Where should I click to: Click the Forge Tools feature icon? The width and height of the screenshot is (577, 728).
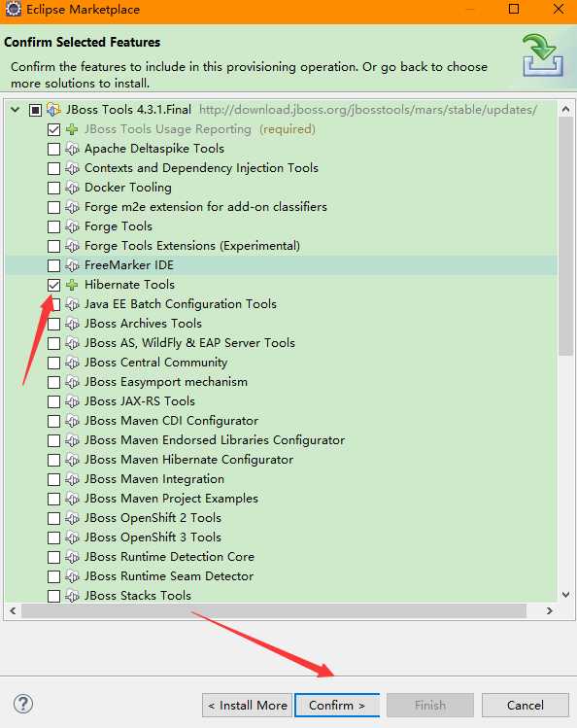click(x=72, y=227)
